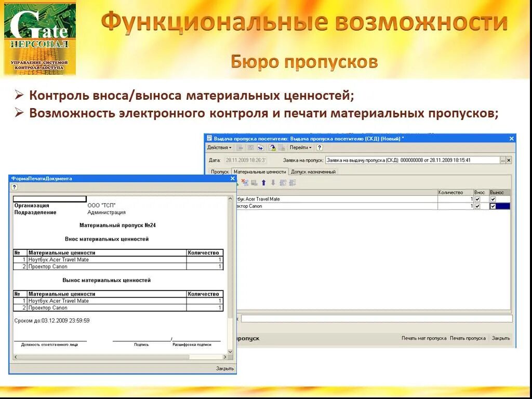Click the grayed edit row icon after delete
This screenshot has width=532, height=399.
[x=254, y=183]
